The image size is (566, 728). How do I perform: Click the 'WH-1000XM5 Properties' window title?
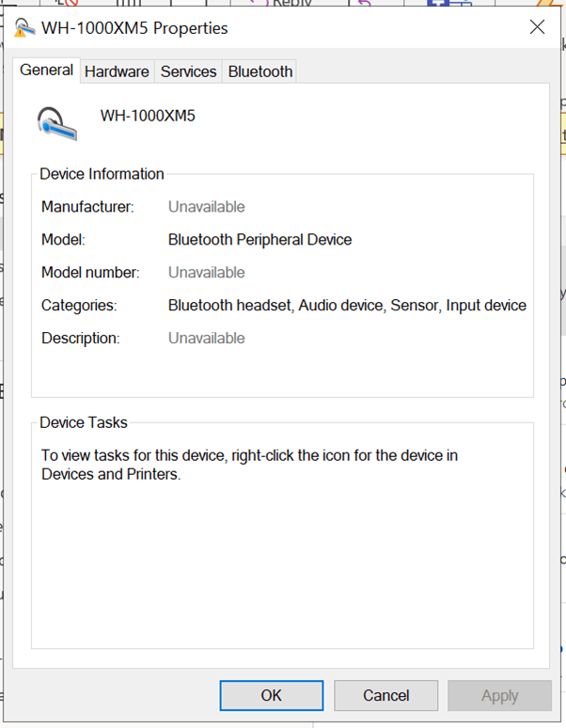coord(134,28)
